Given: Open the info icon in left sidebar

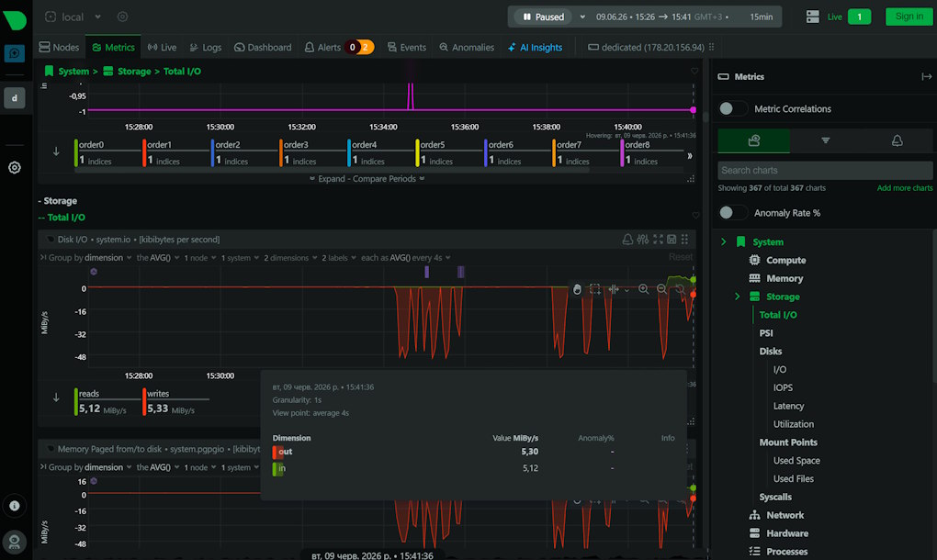Looking at the screenshot, I should [15, 506].
